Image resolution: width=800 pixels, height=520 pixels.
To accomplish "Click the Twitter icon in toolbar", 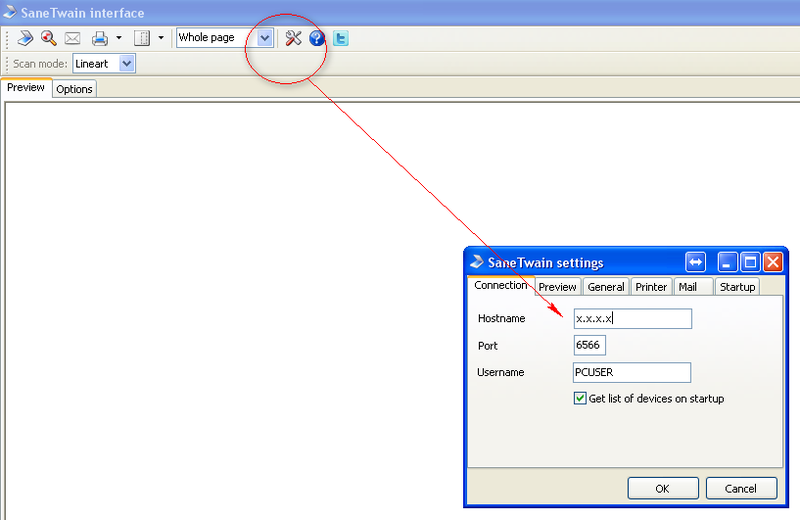I will click(x=341, y=38).
